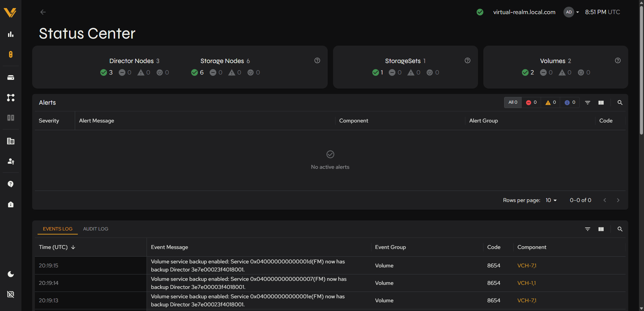Go to next alerts page
The width and height of the screenshot is (644, 311).
[x=618, y=200]
